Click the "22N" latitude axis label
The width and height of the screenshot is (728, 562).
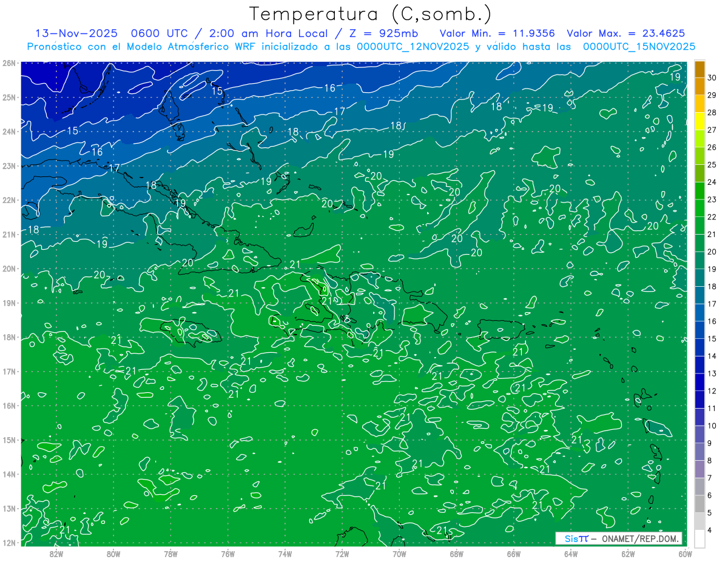[x=8, y=200]
